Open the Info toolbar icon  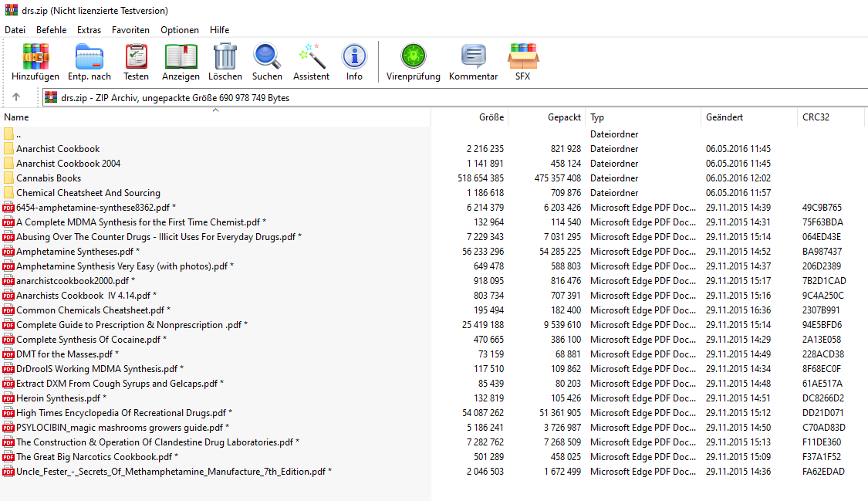[x=354, y=56]
